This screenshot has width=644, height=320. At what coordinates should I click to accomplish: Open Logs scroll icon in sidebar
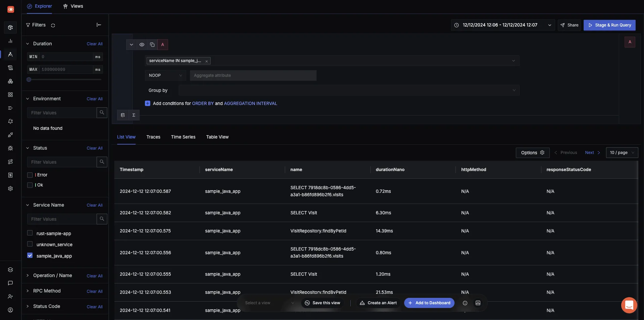tap(10, 68)
